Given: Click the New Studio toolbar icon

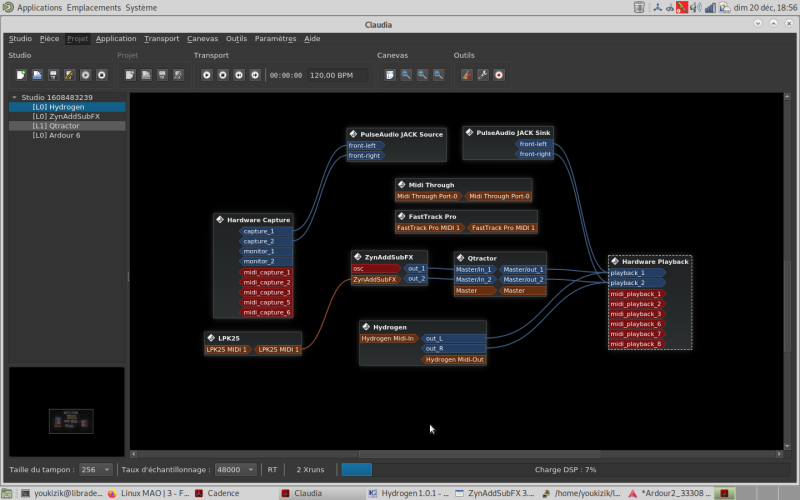Looking at the screenshot, I should click(21, 75).
